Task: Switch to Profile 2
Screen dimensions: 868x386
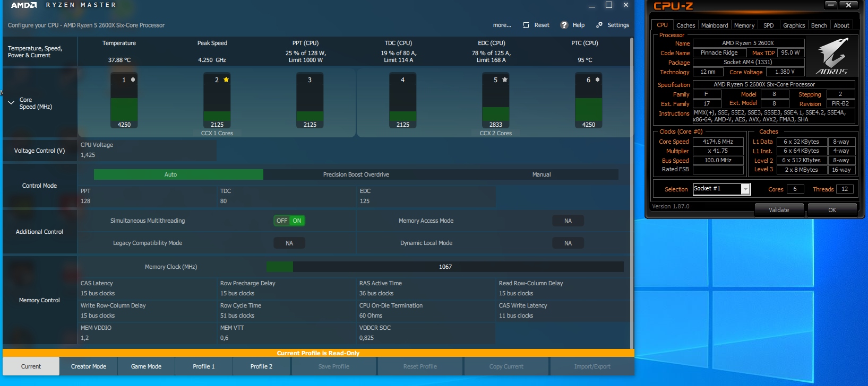Action: [x=261, y=366]
